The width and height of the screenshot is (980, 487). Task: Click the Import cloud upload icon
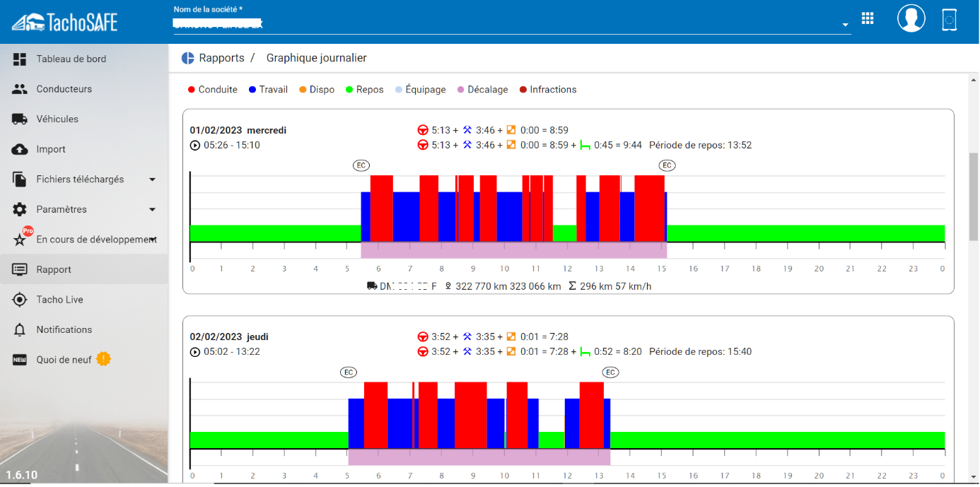(x=20, y=150)
